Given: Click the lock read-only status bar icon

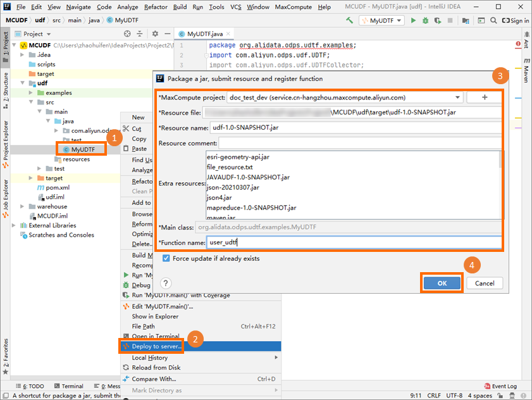Looking at the screenshot, I should [500, 396].
